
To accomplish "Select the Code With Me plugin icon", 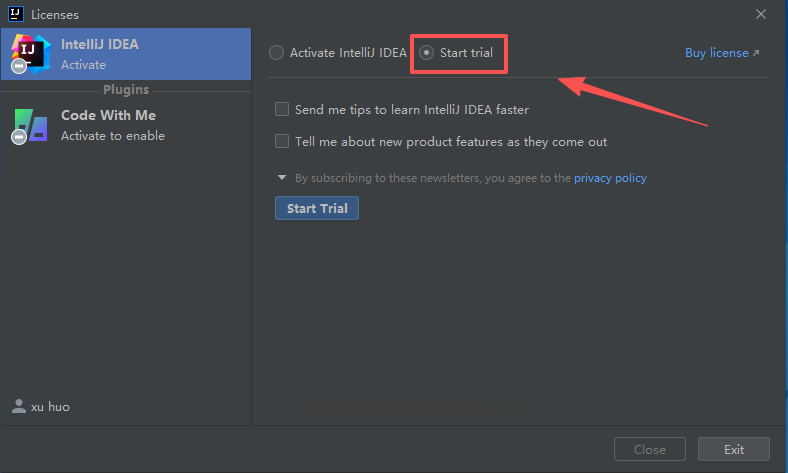I will click(30, 126).
